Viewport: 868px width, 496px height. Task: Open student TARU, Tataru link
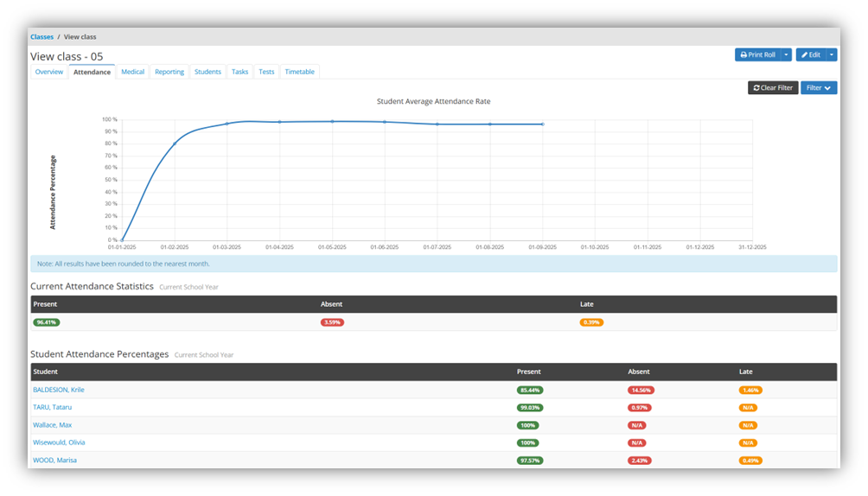click(52, 407)
